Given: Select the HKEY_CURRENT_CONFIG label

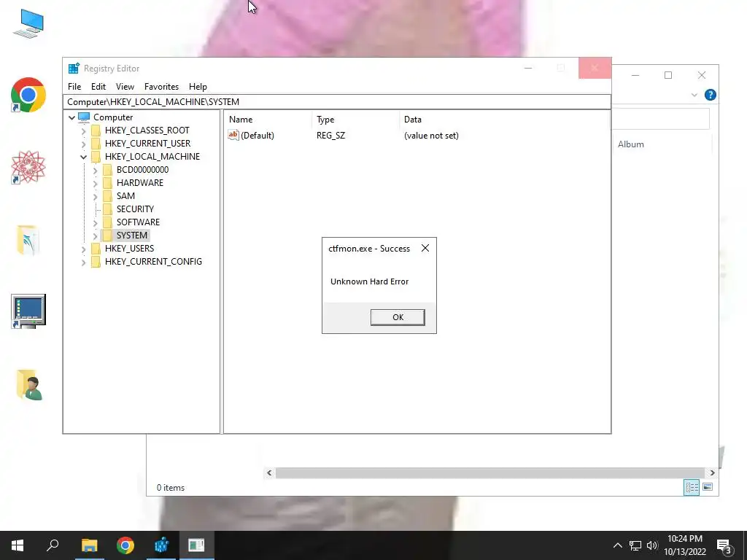Looking at the screenshot, I should (153, 262).
